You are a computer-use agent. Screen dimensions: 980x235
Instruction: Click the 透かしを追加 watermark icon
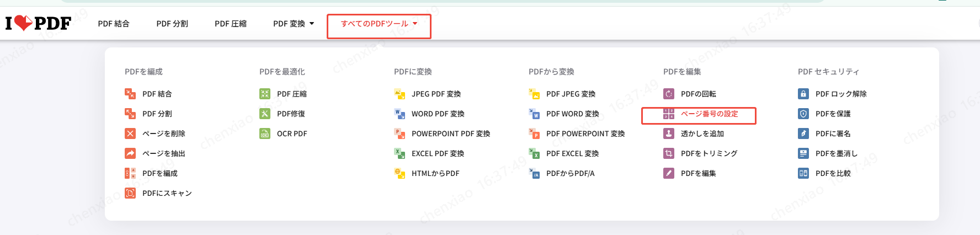coord(669,133)
